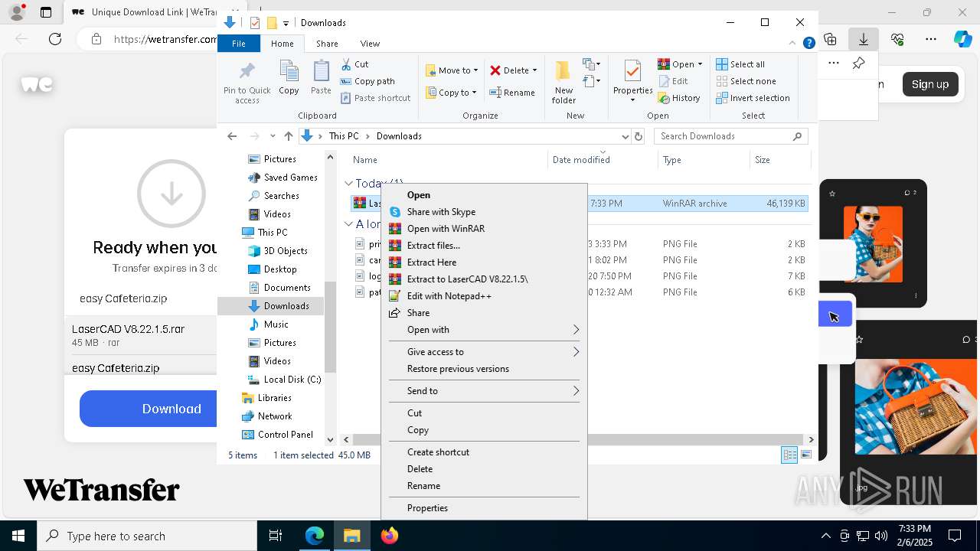Choose Extract to LaserCAD V8.22.1.5\

[484, 279]
